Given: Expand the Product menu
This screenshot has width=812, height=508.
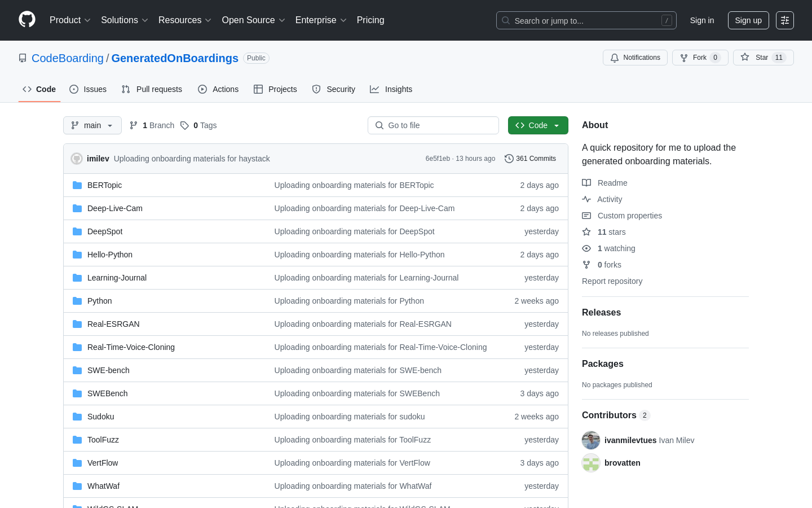Looking at the screenshot, I should (70, 20).
